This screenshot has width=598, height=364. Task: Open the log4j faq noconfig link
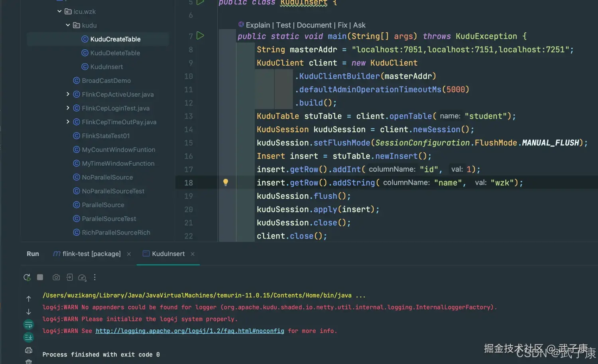click(x=190, y=331)
